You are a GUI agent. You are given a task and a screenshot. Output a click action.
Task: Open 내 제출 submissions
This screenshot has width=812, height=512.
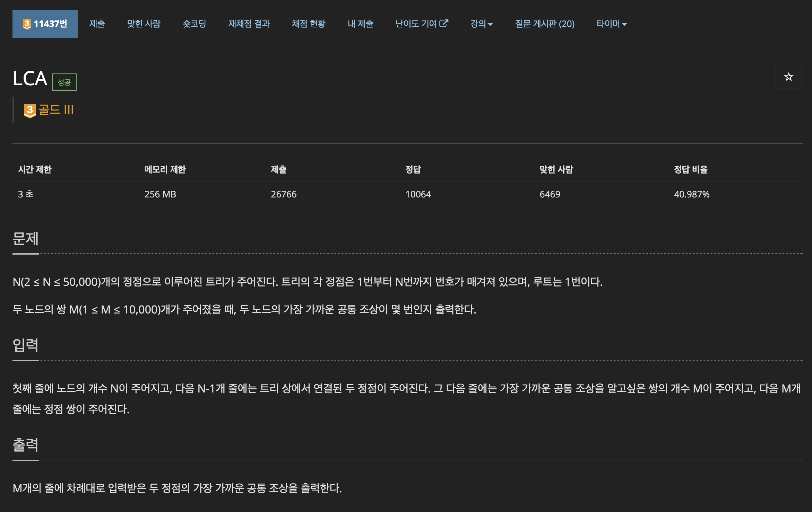(x=360, y=24)
